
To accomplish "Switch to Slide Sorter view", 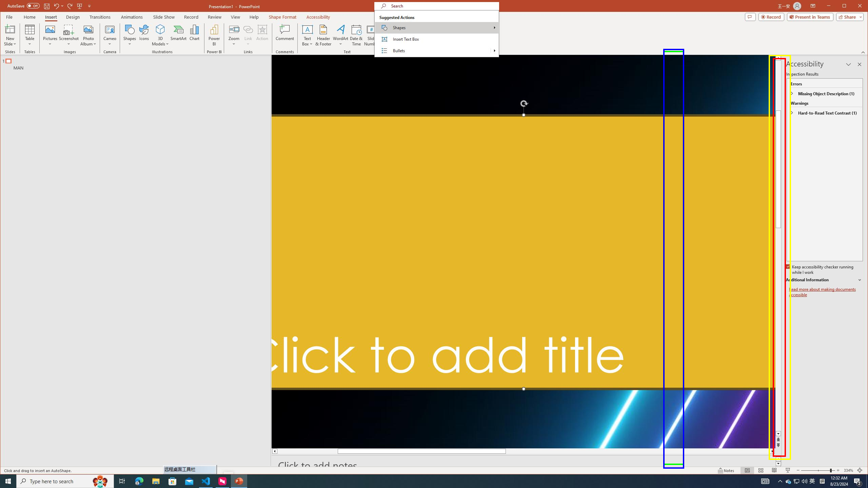I will [x=761, y=470].
